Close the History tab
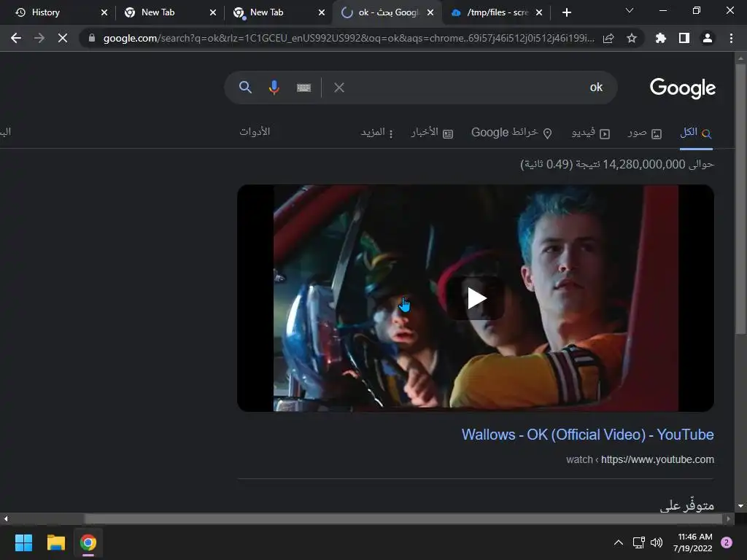This screenshot has width=747, height=560. [x=104, y=12]
